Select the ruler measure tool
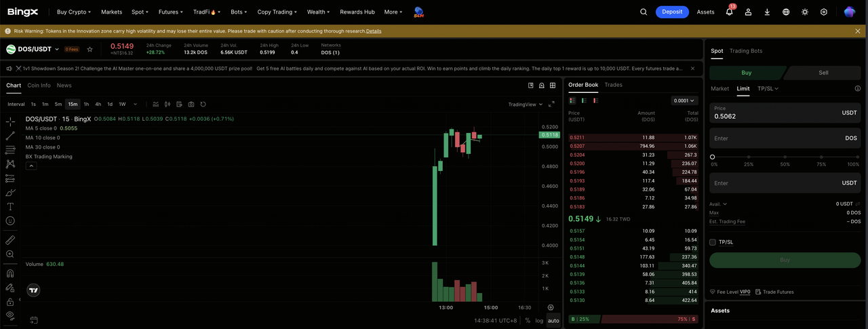This screenshot has width=868, height=329. pos(10,240)
